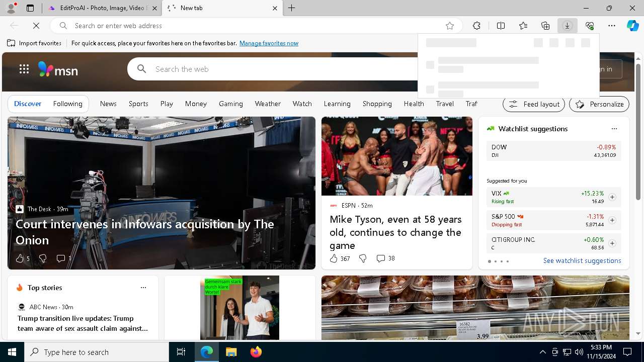Open the Play category

coord(167,104)
